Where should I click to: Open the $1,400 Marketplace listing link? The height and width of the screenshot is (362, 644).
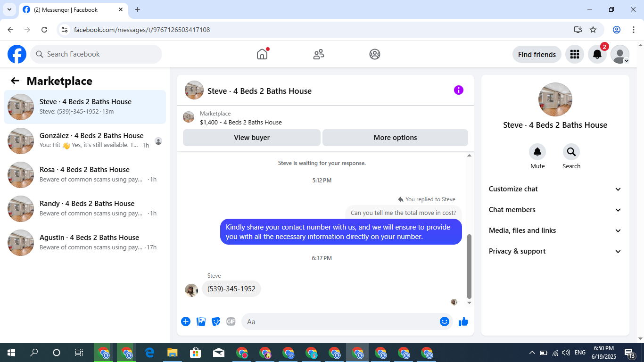[241, 122]
